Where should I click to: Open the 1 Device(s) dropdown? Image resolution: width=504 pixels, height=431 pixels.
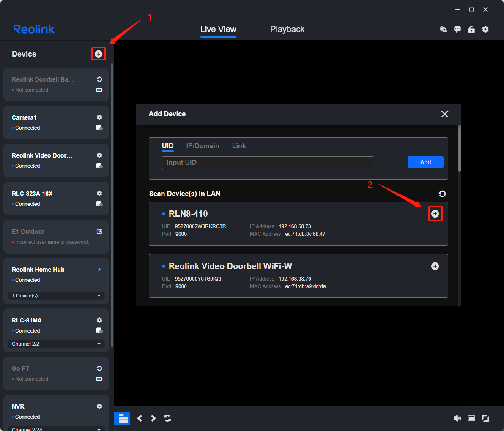56,295
